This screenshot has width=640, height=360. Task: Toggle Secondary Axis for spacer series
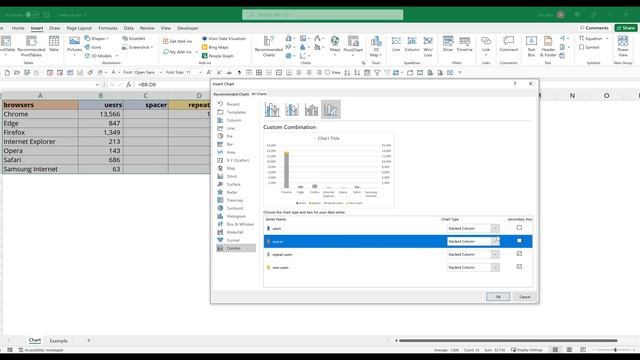point(519,241)
